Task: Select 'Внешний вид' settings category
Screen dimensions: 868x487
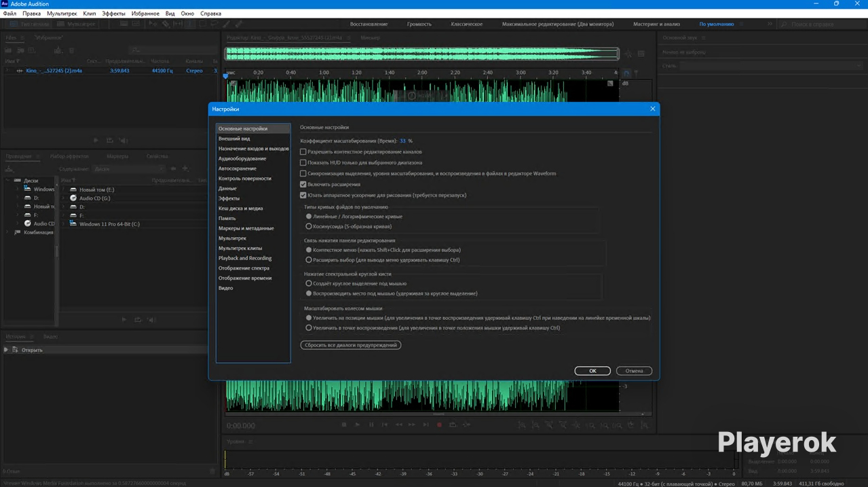Action: (x=234, y=139)
